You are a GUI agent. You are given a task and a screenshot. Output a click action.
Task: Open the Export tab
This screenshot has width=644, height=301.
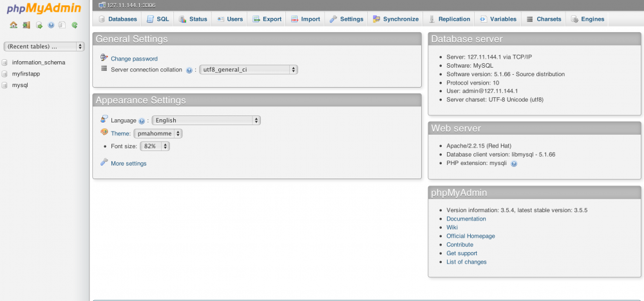point(267,19)
